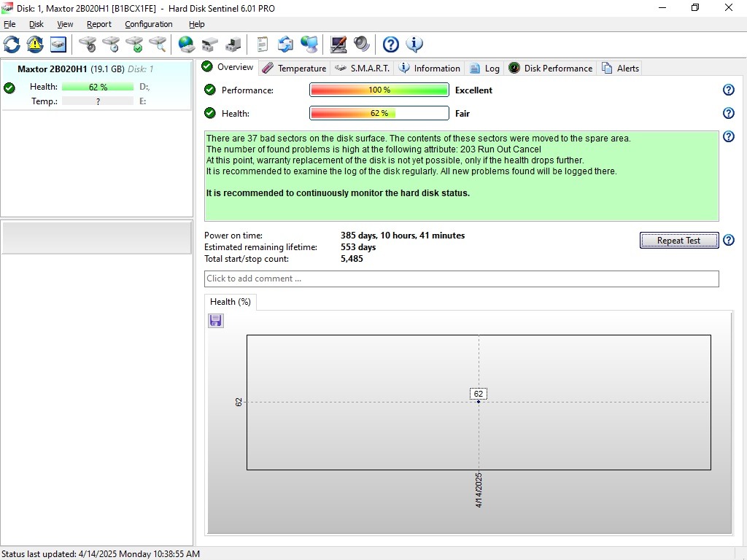
Task: Click the open disk drive toolbar icon
Action: click(x=209, y=44)
